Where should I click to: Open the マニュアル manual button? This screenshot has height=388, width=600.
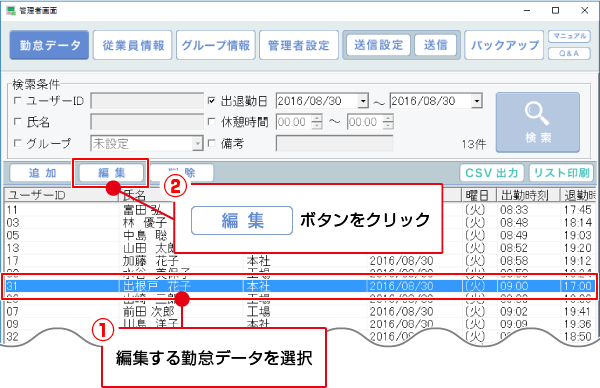(569, 36)
